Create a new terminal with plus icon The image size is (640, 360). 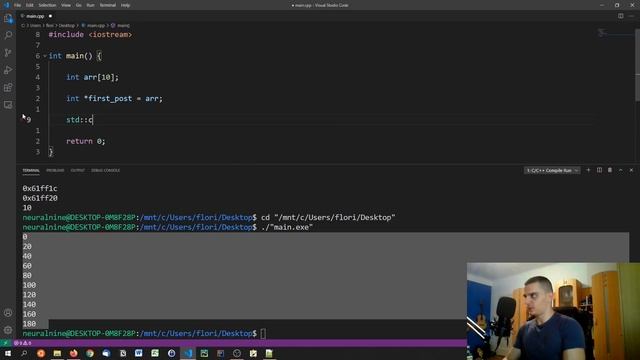(x=588, y=170)
